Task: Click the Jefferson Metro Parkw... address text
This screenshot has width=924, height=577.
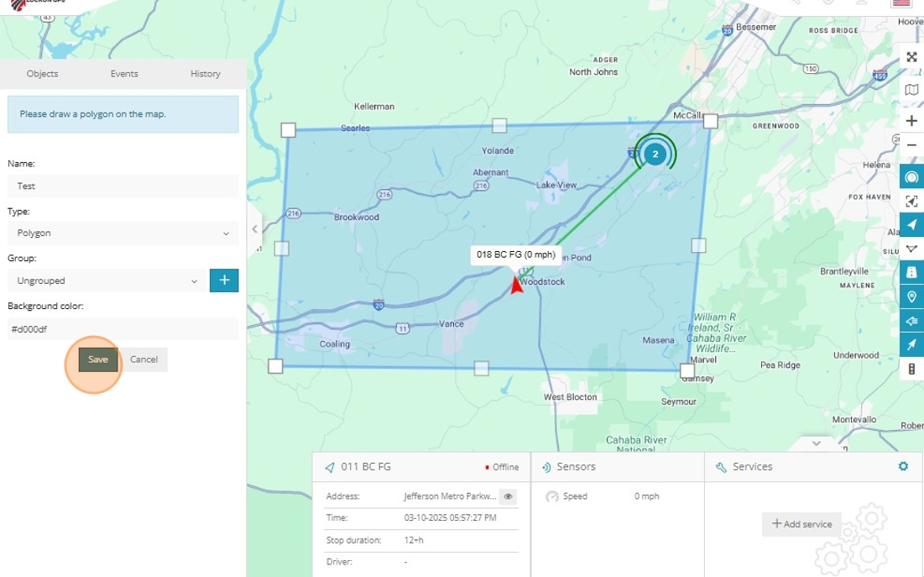Action: coord(450,496)
